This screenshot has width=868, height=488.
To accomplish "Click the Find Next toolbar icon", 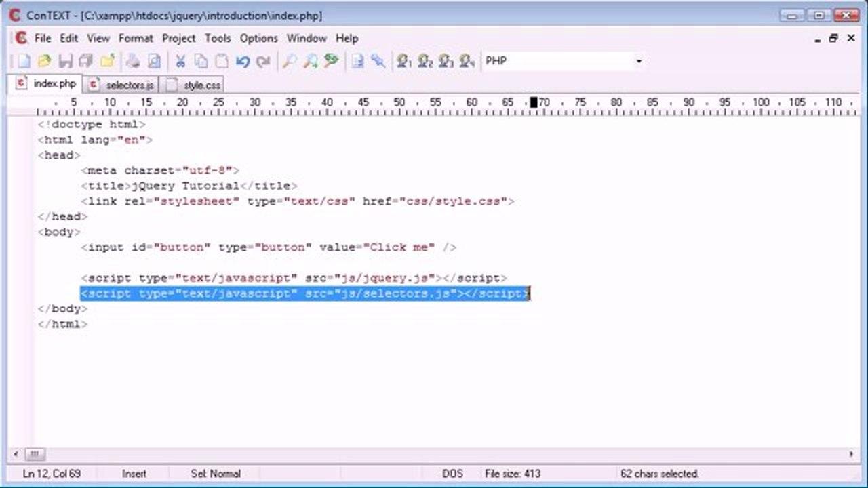I will [x=311, y=61].
